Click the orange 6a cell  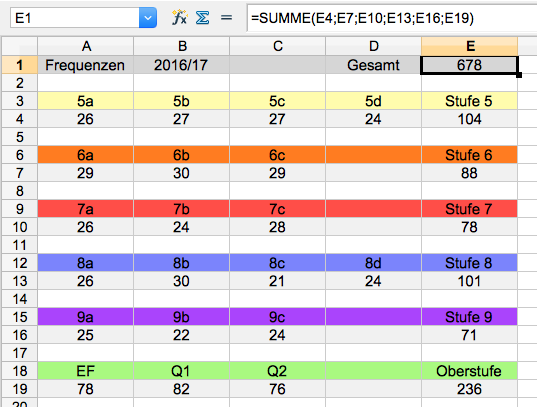point(86,155)
